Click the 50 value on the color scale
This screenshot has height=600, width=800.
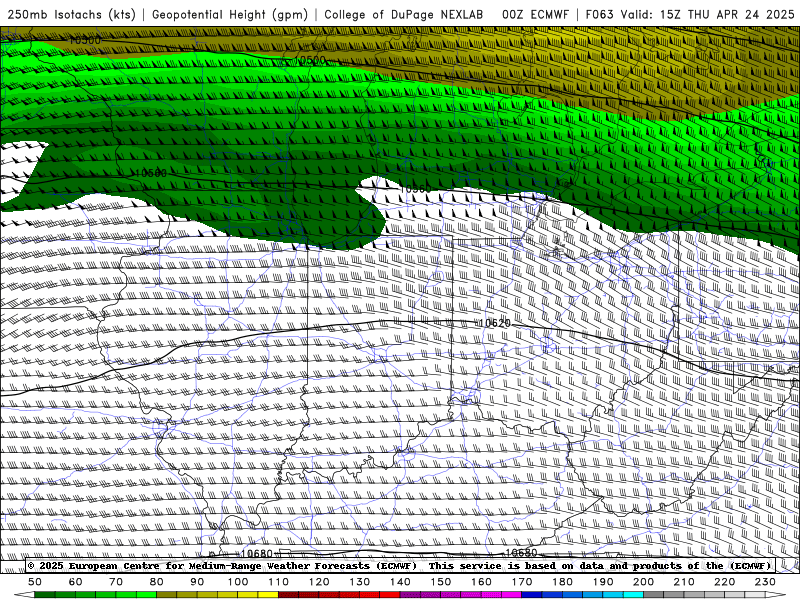(35, 582)
